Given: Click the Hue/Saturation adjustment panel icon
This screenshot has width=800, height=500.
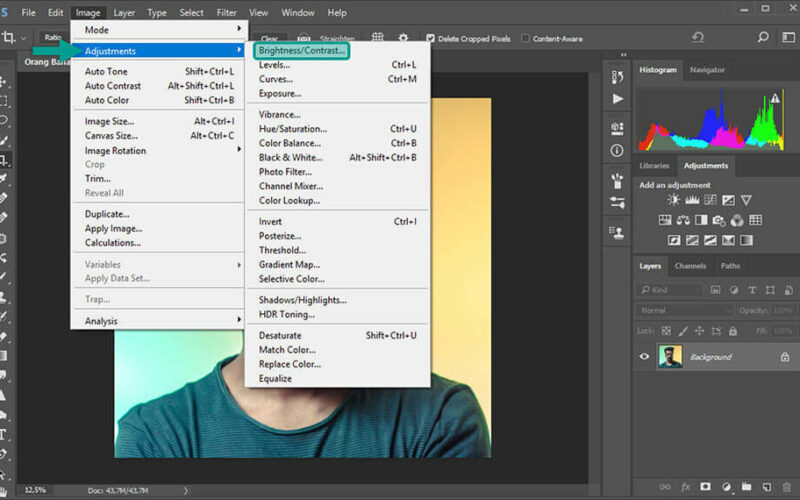Looking at the screenshot, I should [x=665, y=220].
